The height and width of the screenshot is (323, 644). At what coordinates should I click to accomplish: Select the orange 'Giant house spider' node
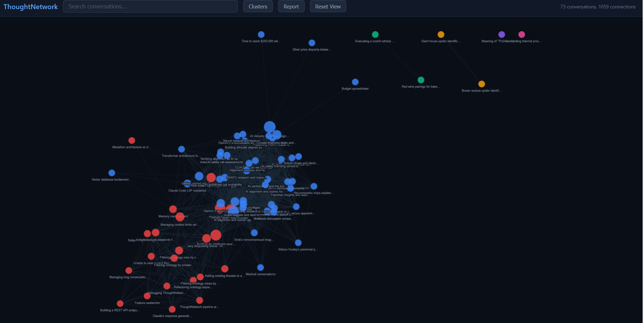(441, 34)
